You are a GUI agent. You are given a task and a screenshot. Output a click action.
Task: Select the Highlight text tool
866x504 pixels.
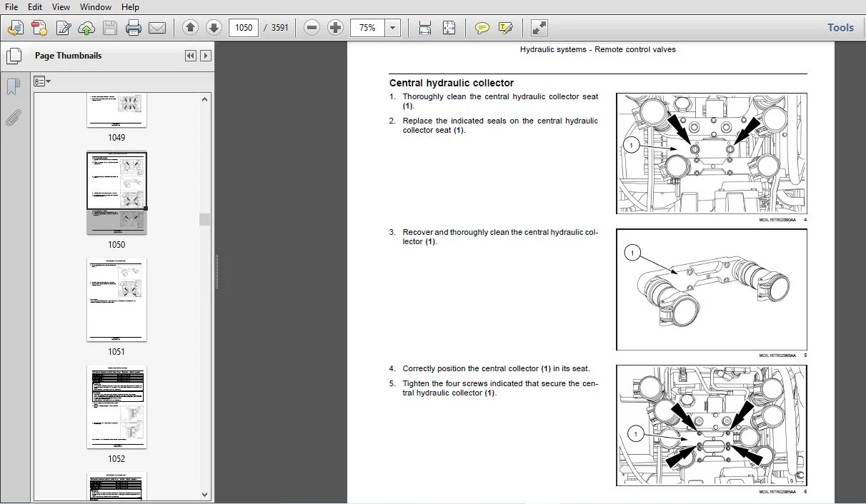coord(506,28)
